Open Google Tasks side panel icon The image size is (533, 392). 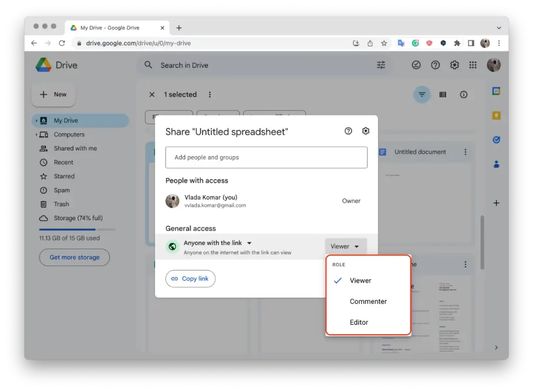tap(496, 140)
